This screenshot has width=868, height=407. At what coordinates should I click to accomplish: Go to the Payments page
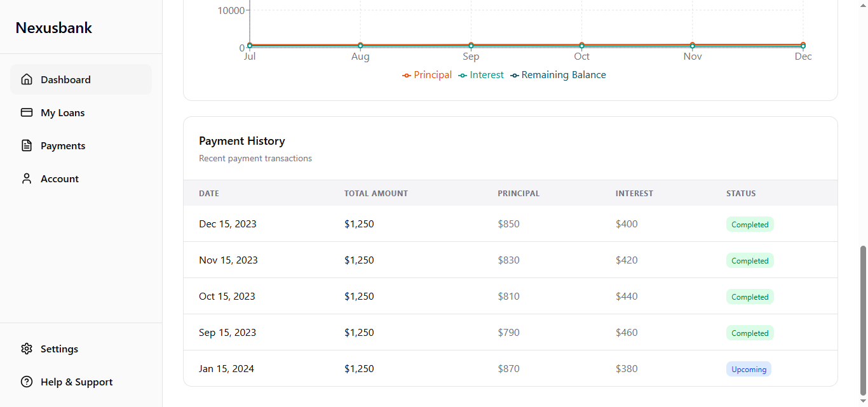click(63, 145)
